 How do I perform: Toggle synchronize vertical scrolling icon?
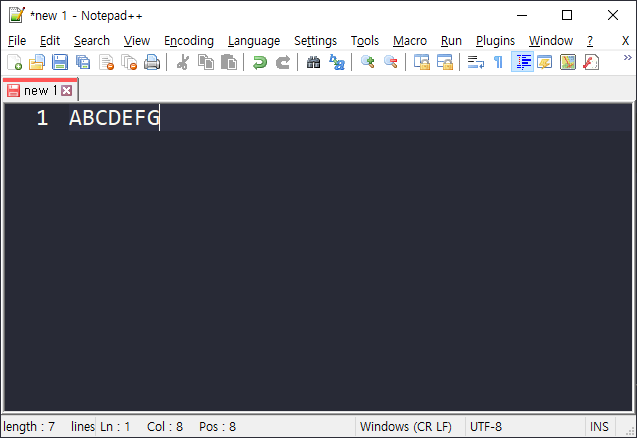[x=422, y=63]
